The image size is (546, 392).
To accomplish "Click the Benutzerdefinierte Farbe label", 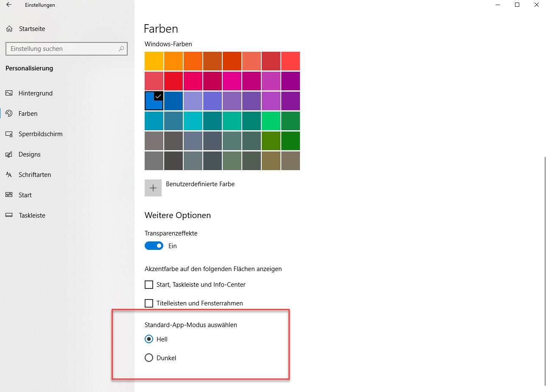I will 200,184.
